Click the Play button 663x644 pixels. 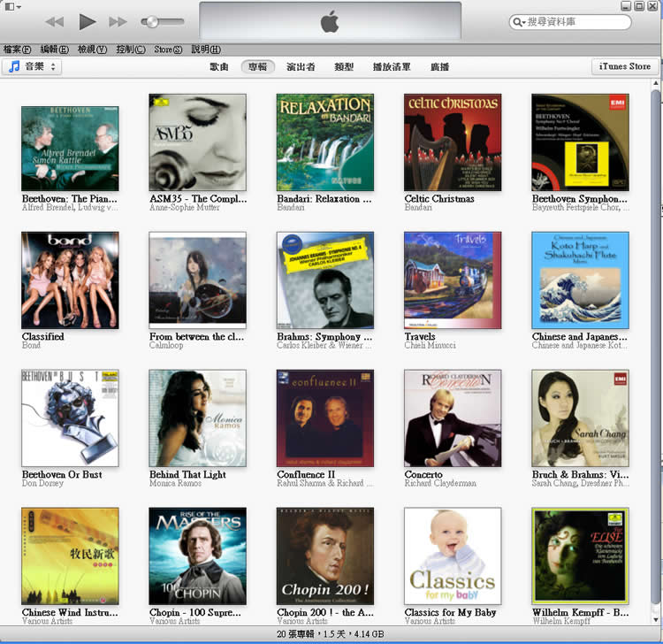[x=88, y=21]
